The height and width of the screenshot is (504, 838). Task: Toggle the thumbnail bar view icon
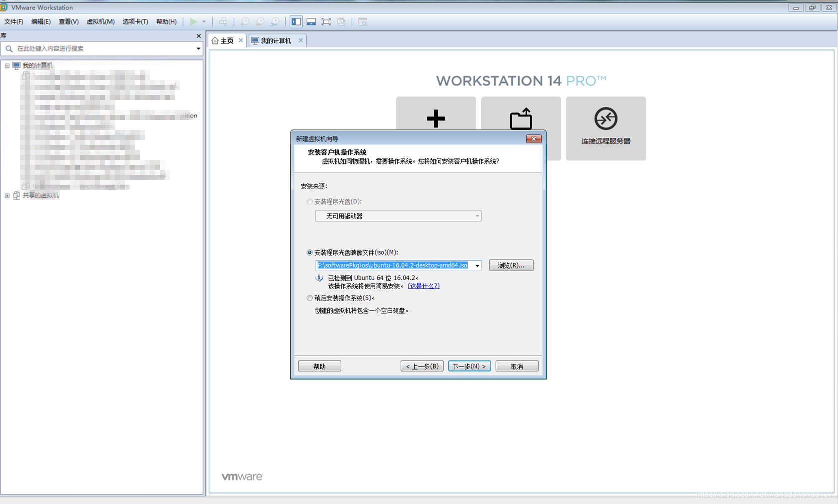tap(311, 21)
